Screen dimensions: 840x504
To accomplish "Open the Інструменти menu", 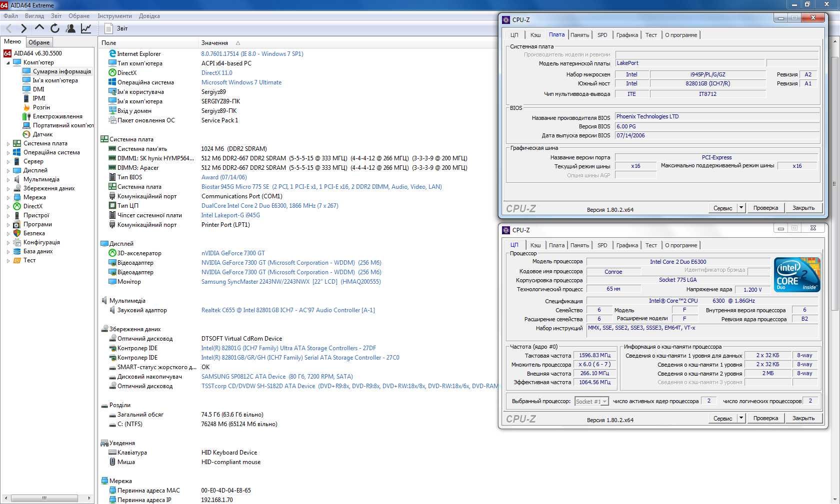I will (x=114, y=16).
